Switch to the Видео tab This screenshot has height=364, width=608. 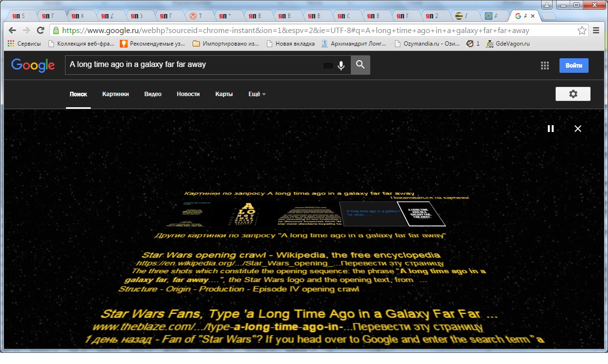pos(153,94)
